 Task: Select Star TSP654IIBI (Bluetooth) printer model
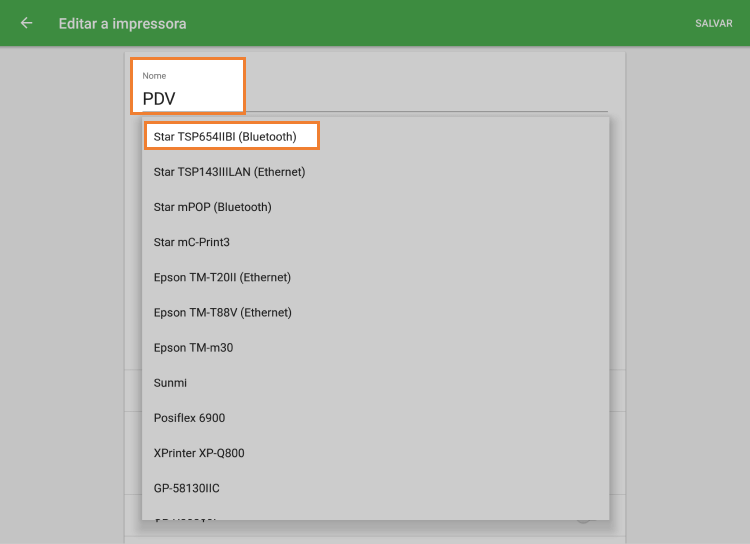pyautogui.click(x=230, y=136)
